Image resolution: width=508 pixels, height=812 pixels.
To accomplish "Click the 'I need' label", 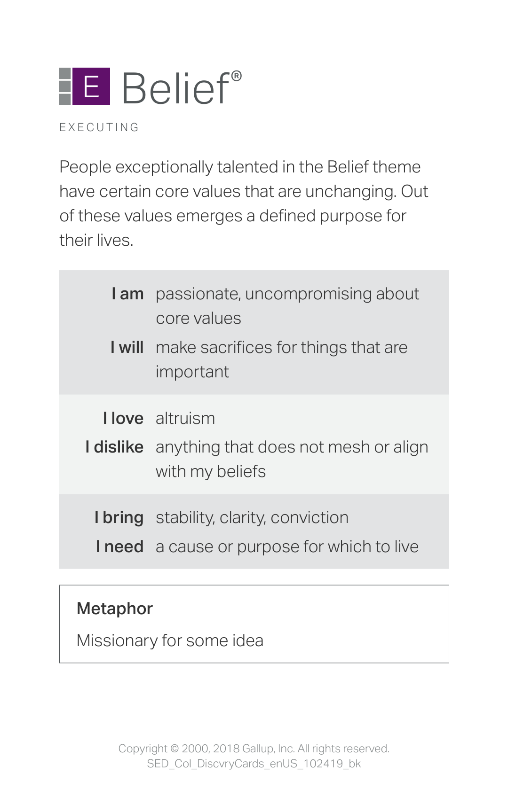I will (119, 547).
